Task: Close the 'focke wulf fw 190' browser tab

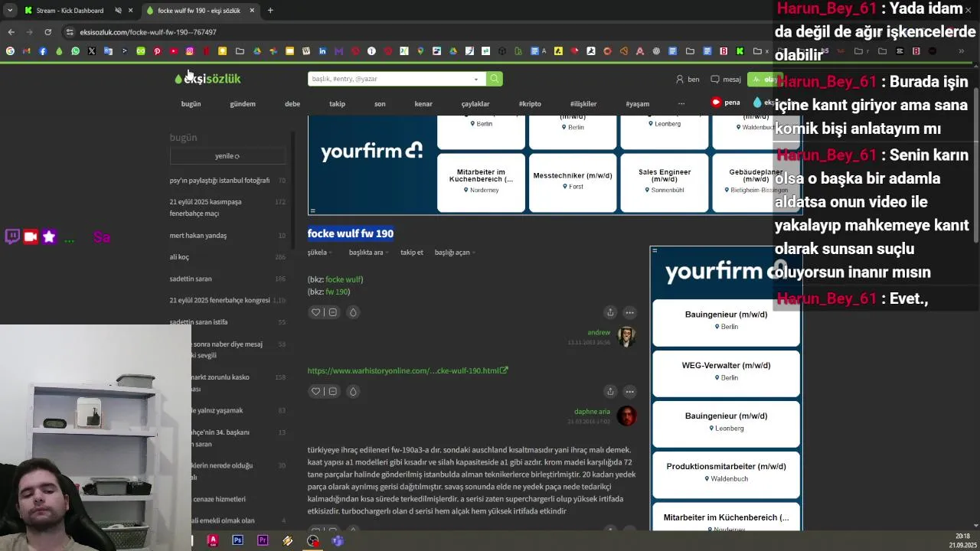Action: click(252, 11)
